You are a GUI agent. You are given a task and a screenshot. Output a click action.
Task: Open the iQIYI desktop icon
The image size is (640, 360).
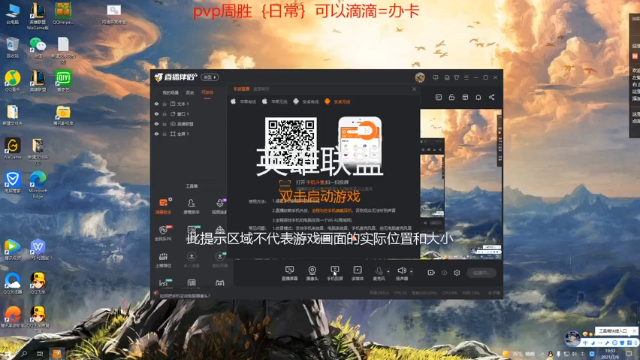[63, 80]
